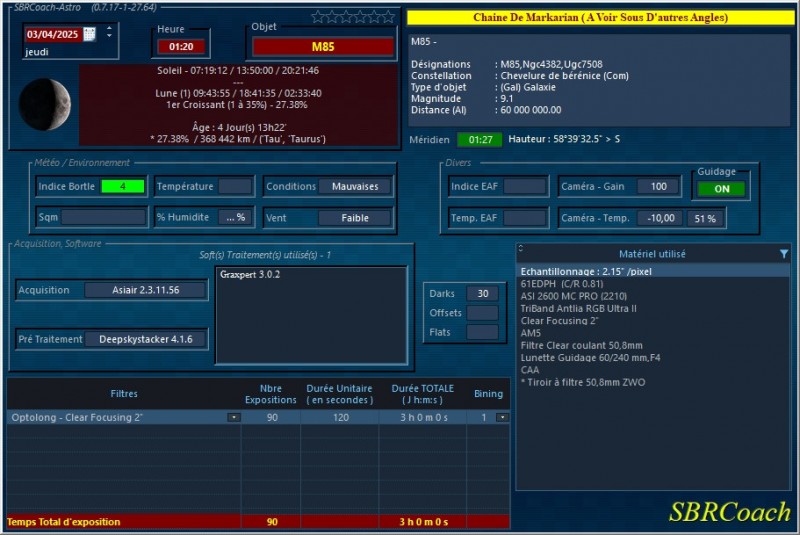The width and height of the screenshot is (800, 535).
Task: Click the Asiair 2.3.11.56 acquisition field
Action: [x=145, y=290]
